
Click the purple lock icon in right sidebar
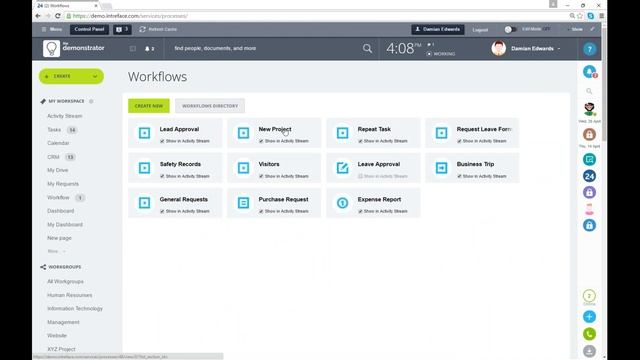click(x=589, y=192)
